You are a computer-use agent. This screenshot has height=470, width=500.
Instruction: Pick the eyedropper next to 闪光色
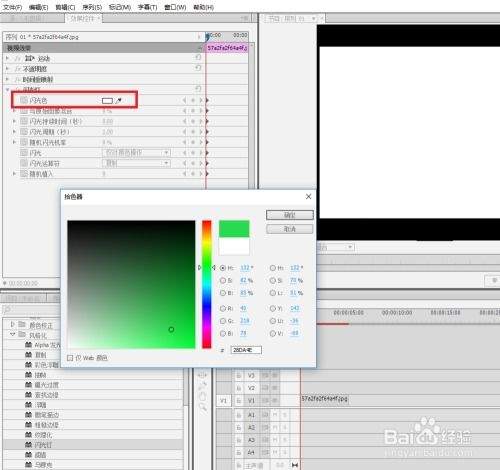118,100
